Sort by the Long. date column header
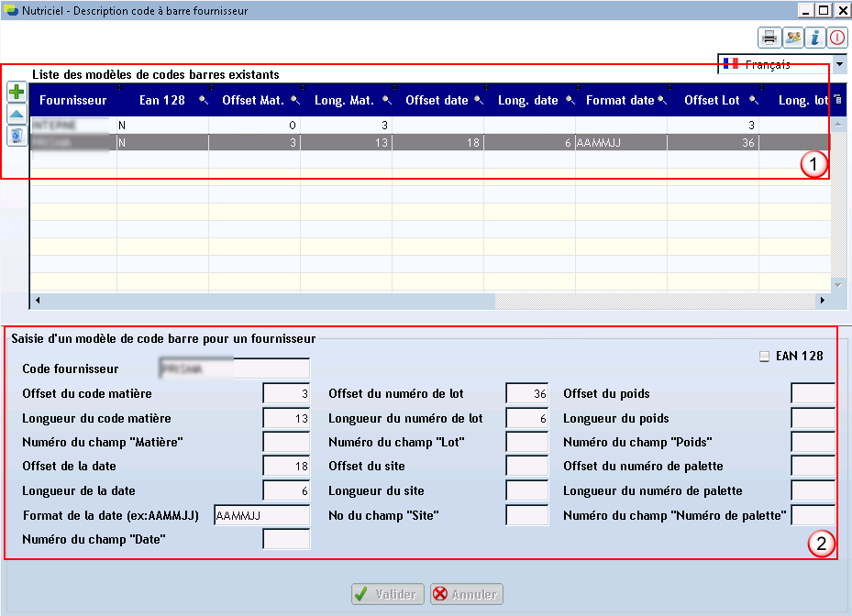This screenshot has height=616, width=852. point(527,101)
